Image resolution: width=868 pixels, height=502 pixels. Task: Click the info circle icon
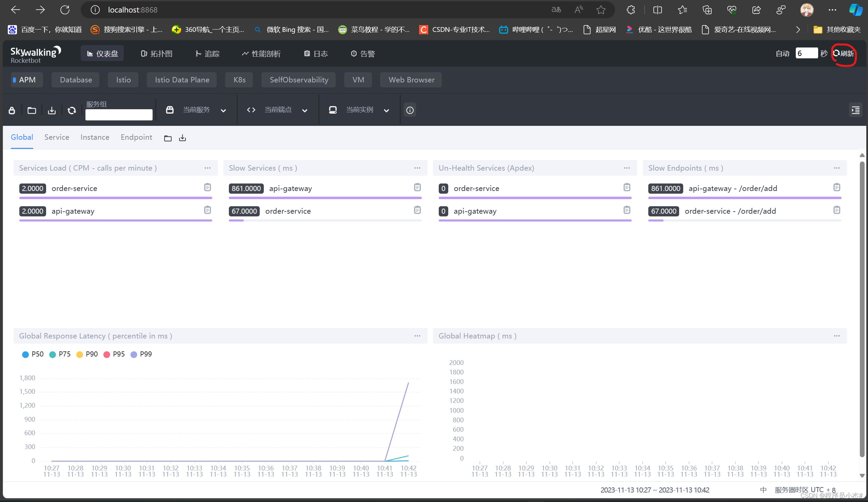(x=410, y=110)
